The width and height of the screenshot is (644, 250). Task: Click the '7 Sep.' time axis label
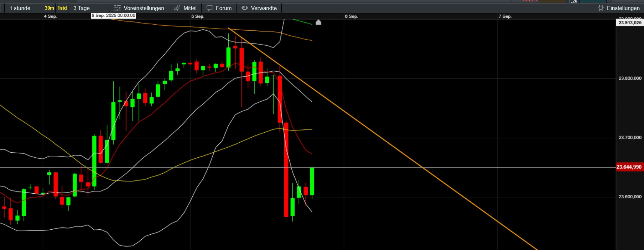505,16
